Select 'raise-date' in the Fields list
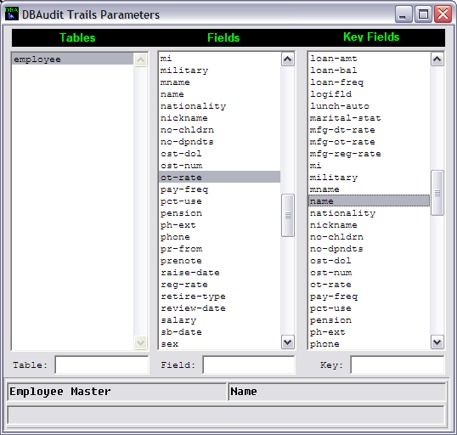 (x=220, y=273)
